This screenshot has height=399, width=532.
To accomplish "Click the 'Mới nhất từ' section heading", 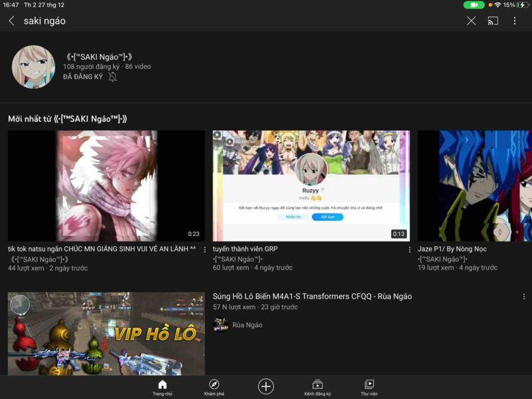I will (68, 119).
